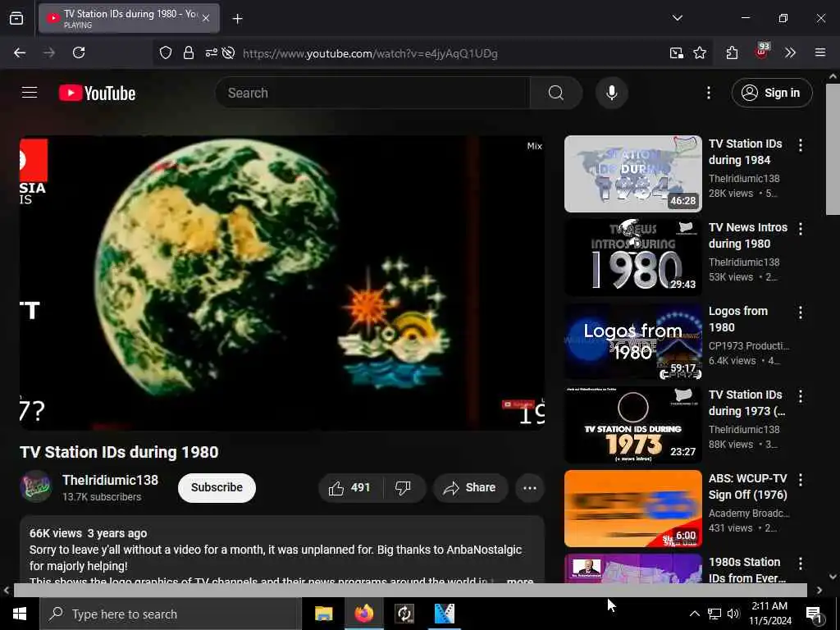Open the notification center icon
Viewport: 840px width, 630px height.
[x=814, y=614]
